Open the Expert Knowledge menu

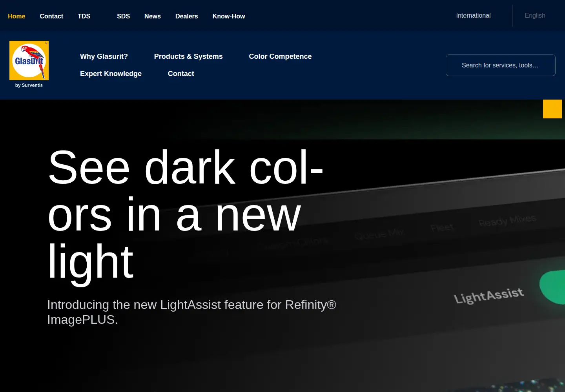111,74
